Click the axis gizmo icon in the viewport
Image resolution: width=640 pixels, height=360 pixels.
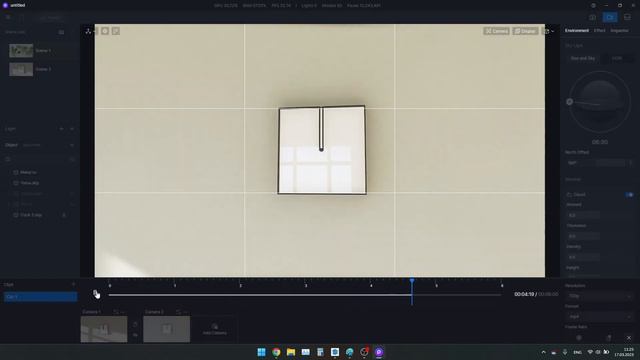pyautogui.click(x=88, y=31)
